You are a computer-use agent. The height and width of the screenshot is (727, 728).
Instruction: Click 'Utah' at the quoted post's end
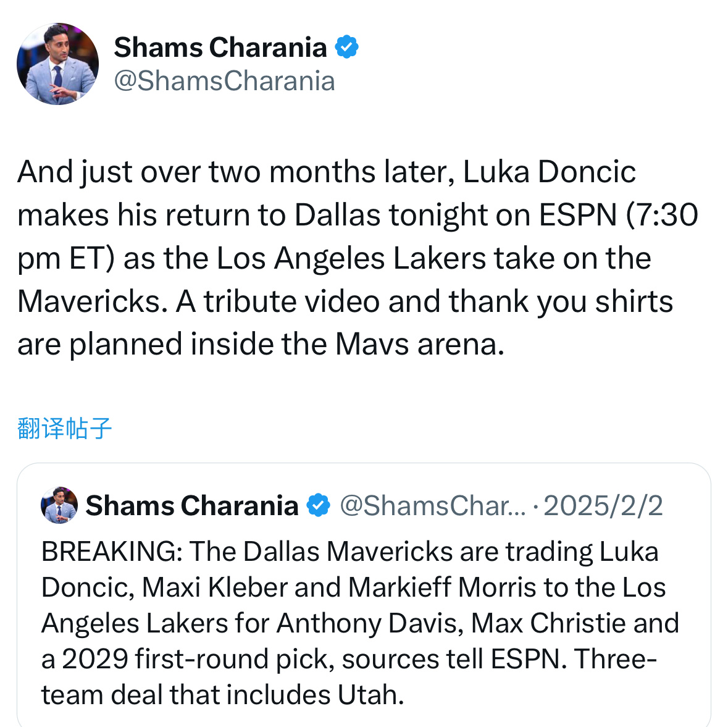pyautogui.click(x=370, y=695)
